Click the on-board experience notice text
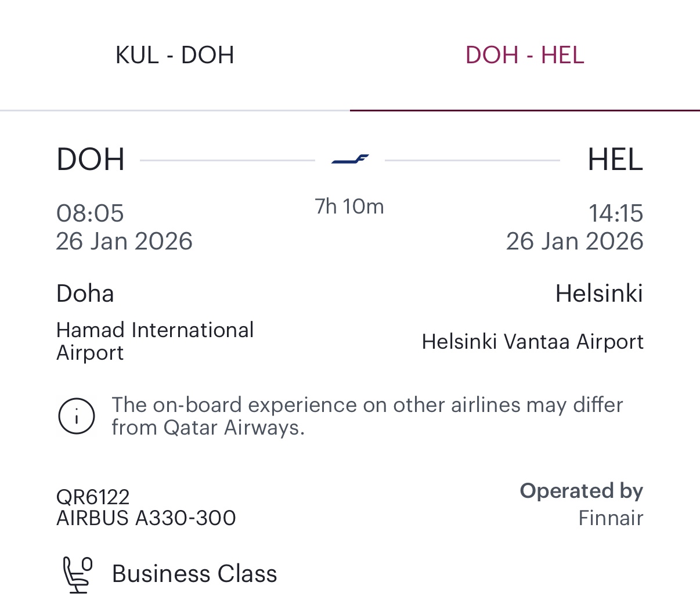 [x=367, y=415]
